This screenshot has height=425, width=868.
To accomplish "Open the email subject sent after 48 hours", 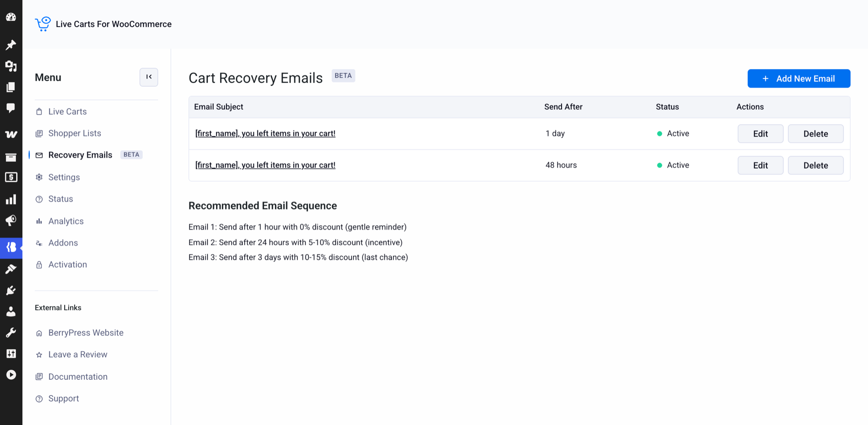I will pos(265,165).
